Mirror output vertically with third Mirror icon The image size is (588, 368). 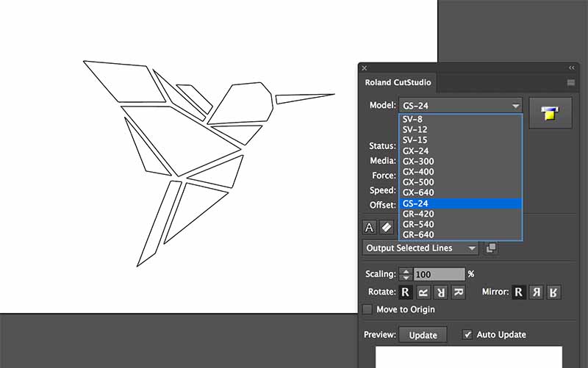tap(554, 292)
